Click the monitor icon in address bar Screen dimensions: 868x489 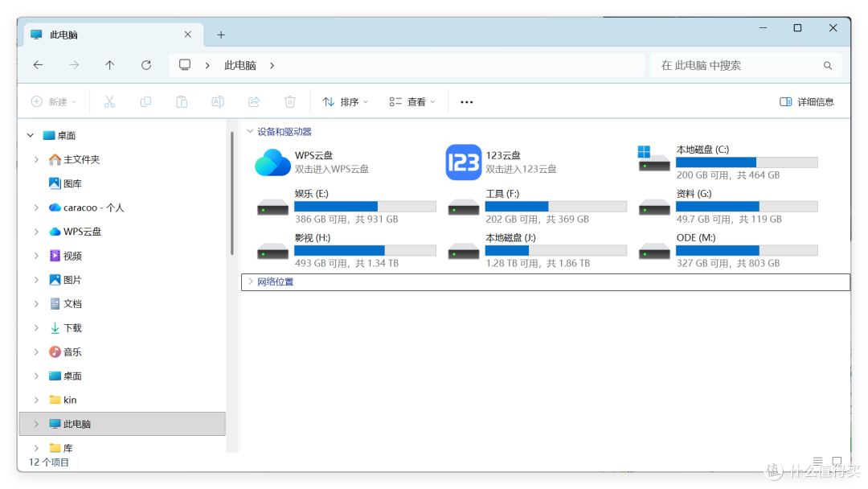pos(185,65)
